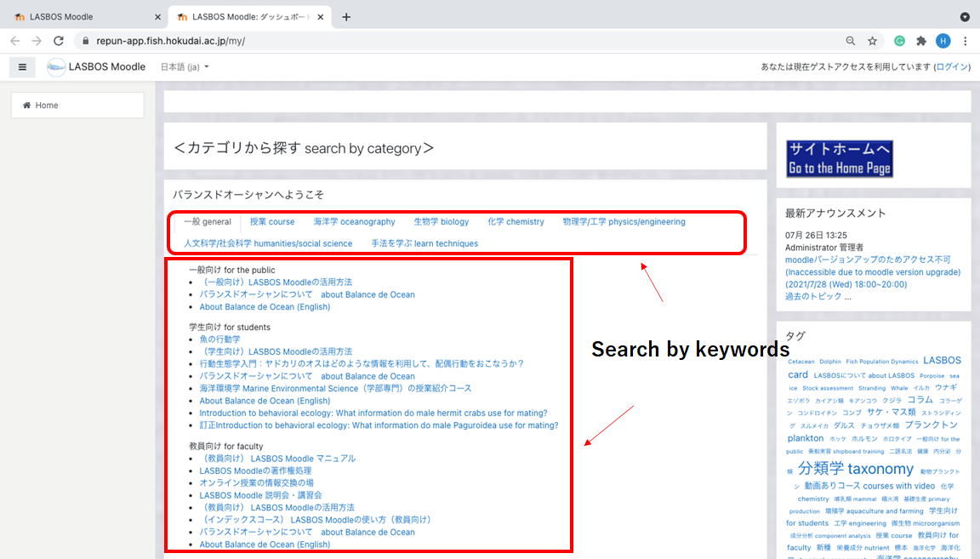Open the Chrome profile avatar H
Image resolution: width=980 pixels, height=559 pixels.
pos(943,41)
